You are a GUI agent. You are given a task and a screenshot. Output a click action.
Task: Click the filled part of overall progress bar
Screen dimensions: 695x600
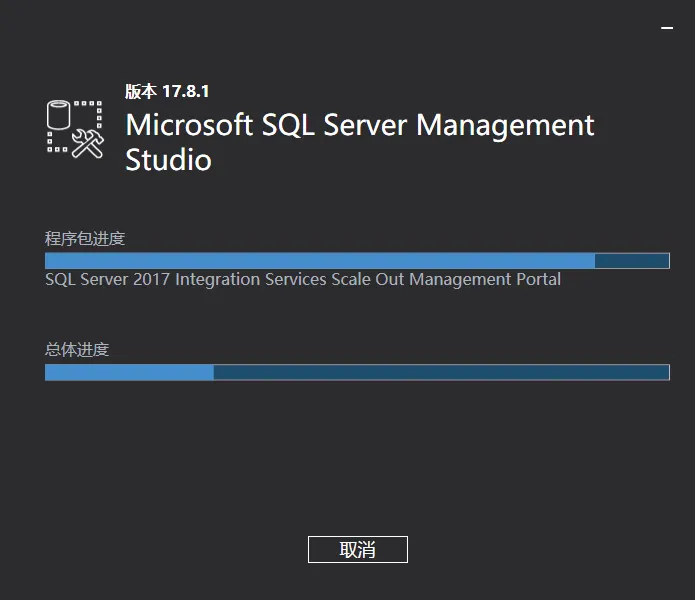[130, 373]
